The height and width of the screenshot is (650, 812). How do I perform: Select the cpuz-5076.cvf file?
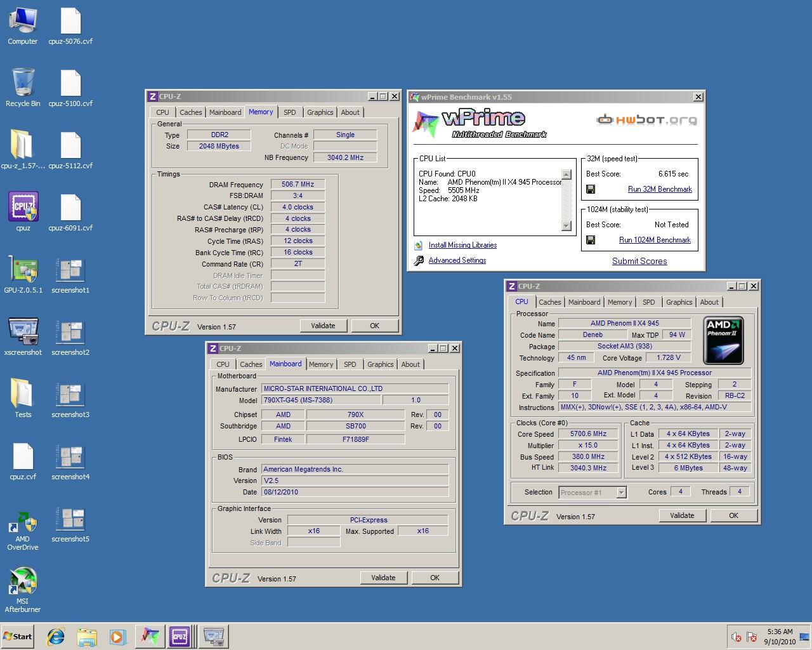[70, 25]
